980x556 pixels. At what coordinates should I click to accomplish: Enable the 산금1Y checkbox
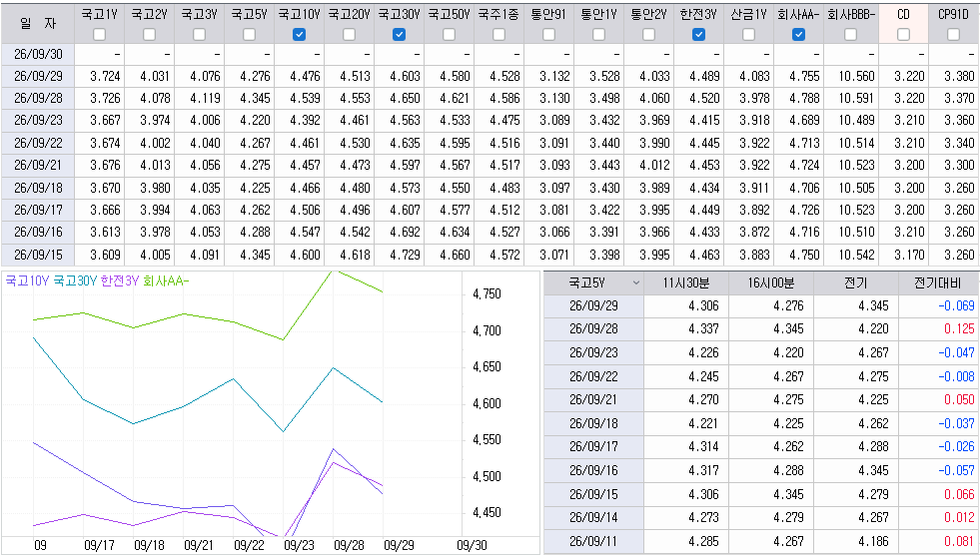(x=749, y=35)
